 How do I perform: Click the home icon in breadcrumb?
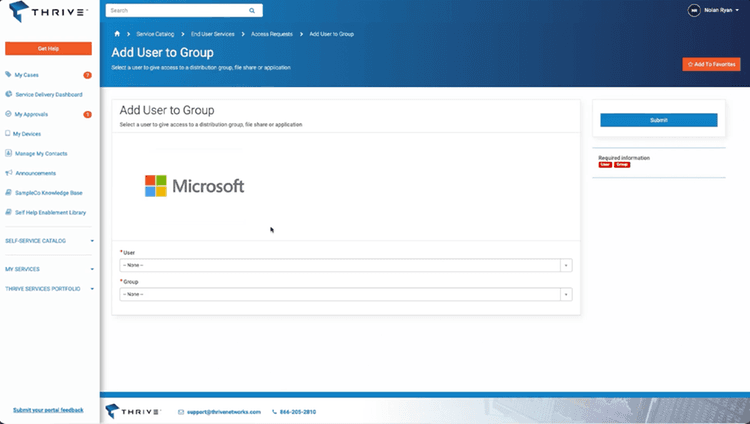pyautogui.click(x=117, y=34)
